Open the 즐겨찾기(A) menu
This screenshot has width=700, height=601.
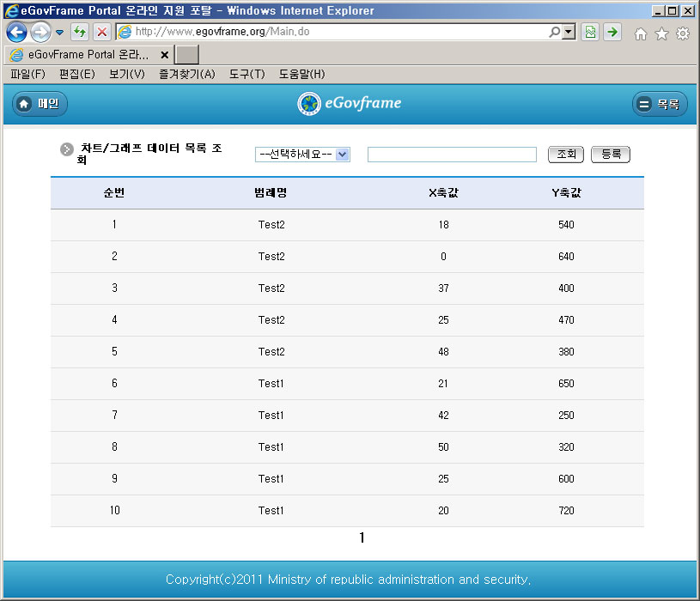pyautogui.click(x=186, y=75)
